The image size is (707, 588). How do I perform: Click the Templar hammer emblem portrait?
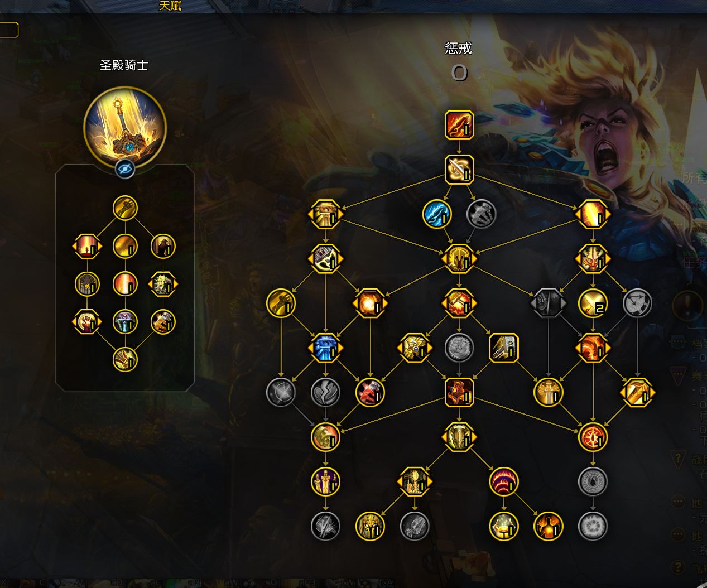pyautogui.click(x=125, y=127)
